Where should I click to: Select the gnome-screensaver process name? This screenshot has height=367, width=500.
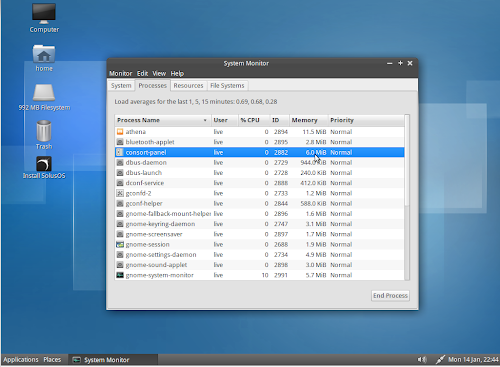pos(154,234)
